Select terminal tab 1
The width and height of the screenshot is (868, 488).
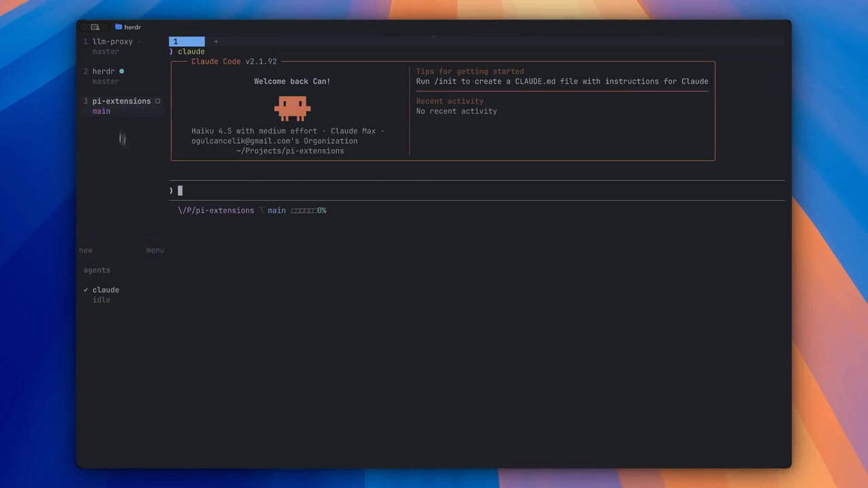(x=186, y=42)
